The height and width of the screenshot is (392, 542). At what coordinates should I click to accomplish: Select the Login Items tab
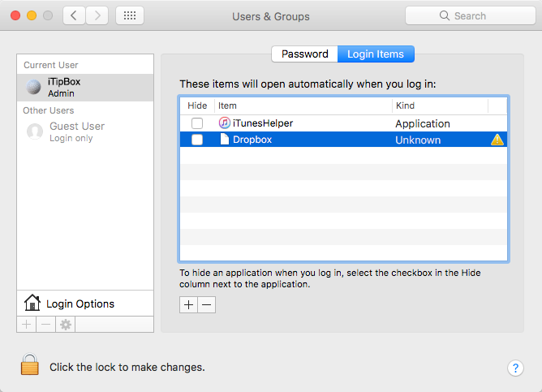(x=376, y=54)
